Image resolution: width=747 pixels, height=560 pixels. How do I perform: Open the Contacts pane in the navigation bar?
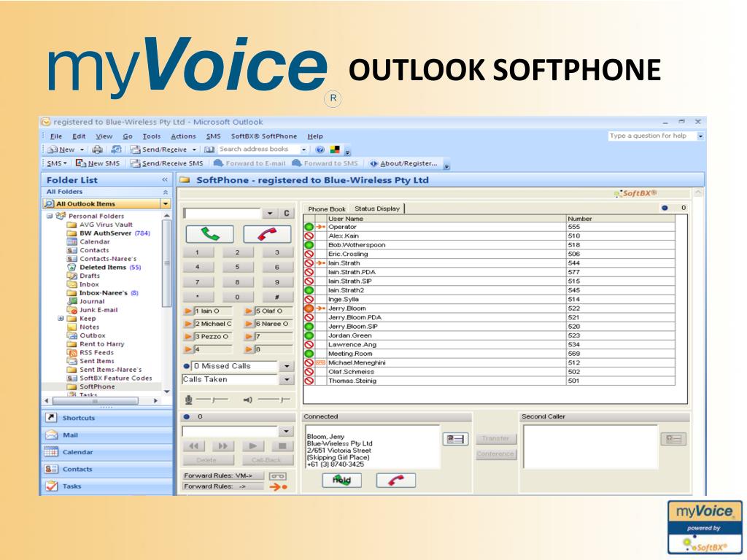(x=107, y=470)
